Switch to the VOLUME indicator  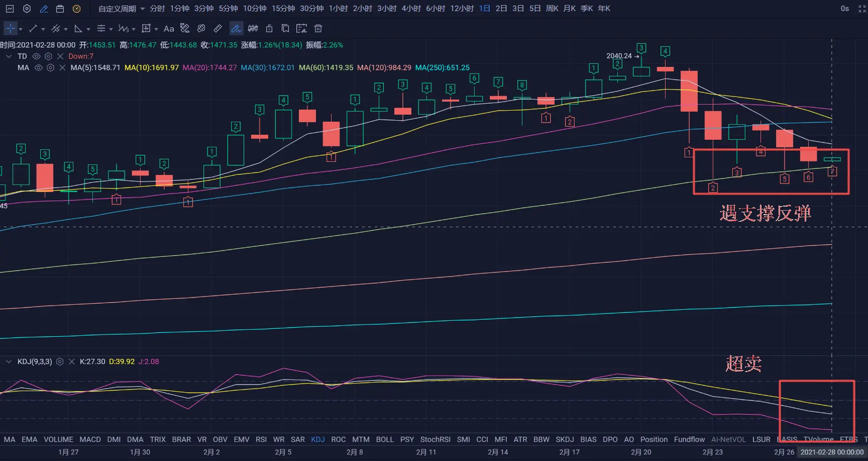point(58,439)
